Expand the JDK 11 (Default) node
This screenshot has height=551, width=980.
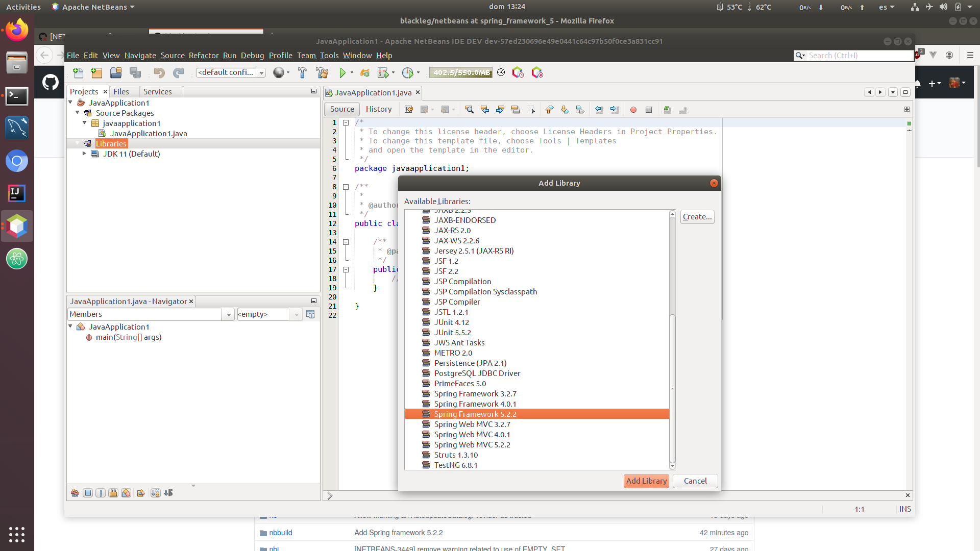click(x=84, y=154)
